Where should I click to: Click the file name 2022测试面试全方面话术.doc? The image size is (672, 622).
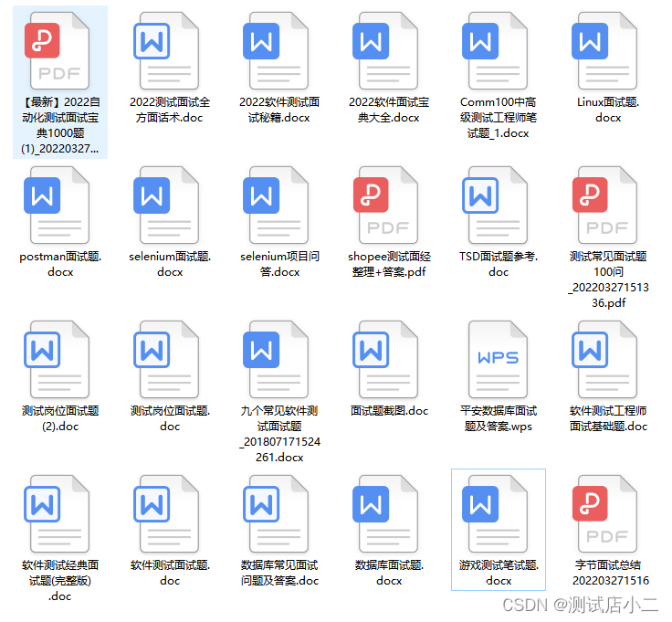click(x=170, y=110)
